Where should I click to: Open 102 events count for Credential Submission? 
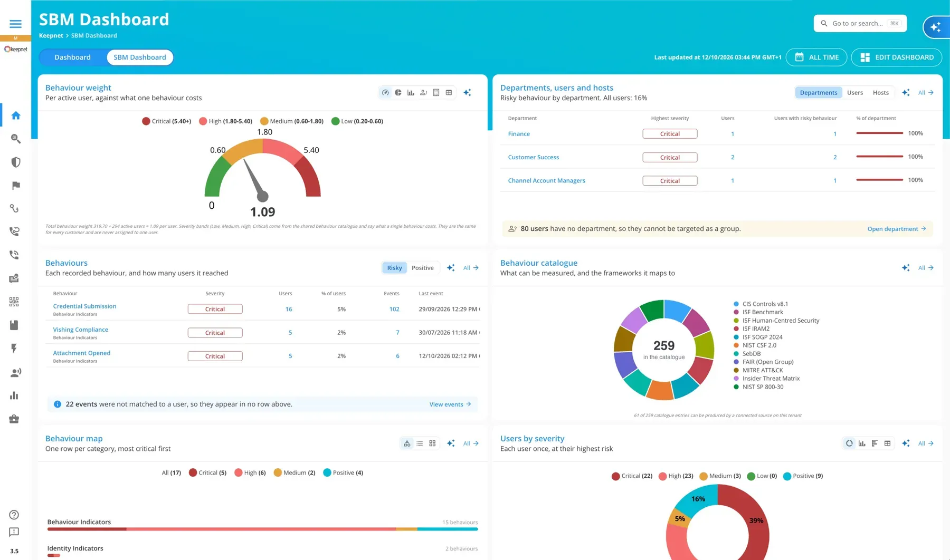(x=394, y=309)
